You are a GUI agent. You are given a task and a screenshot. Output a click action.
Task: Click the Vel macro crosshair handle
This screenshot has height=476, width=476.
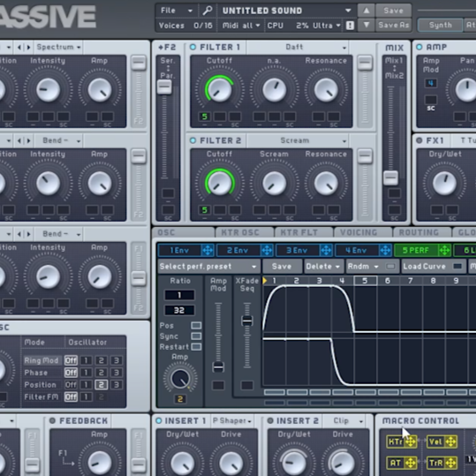coord(451,442)
